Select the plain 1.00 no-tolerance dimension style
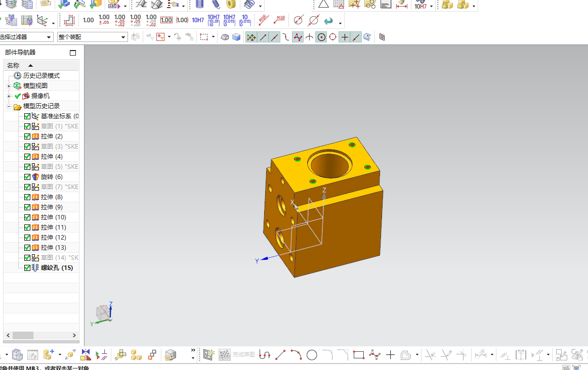 (x=88, y=20)
